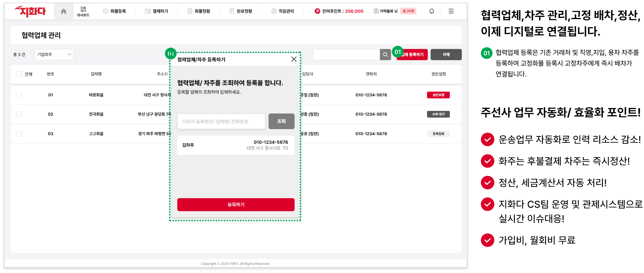644x273 pixels.
Task: Select the 결제하기 card icon
Action: [147, 11]
